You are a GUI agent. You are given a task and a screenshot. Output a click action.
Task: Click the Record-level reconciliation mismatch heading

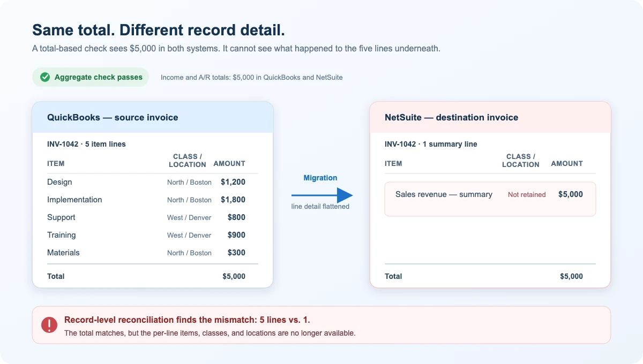click(187, 320)
